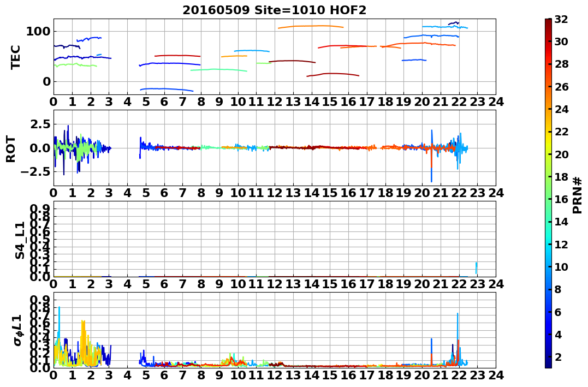Select colorbar tick value 28
Image resolution: width=588 pixels, height=387 pixels.
coord(561,64)
